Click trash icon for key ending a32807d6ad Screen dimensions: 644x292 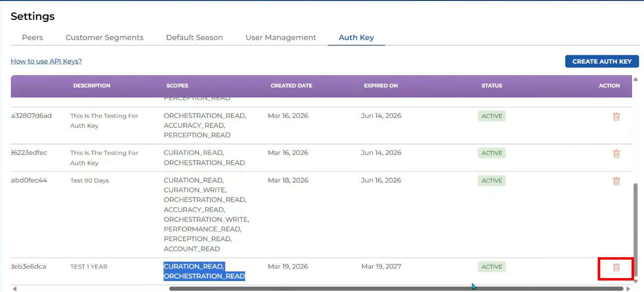(x=616, y=116)
